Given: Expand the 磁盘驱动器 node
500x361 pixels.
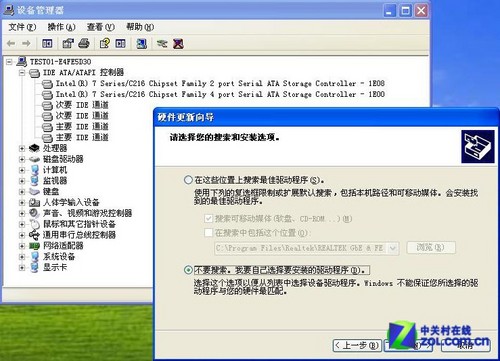Looking at the screenshot, I should (22, 159).
